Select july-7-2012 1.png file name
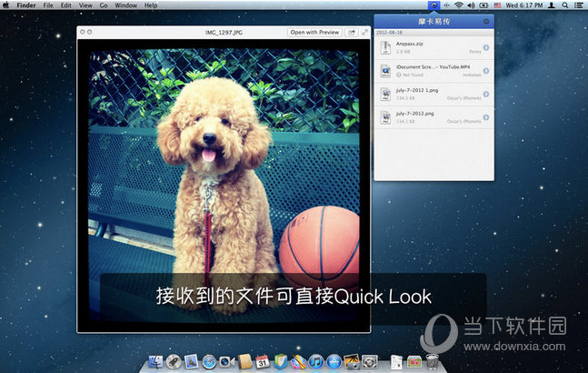Screen dimensions: 588x373 click(417, 90)
